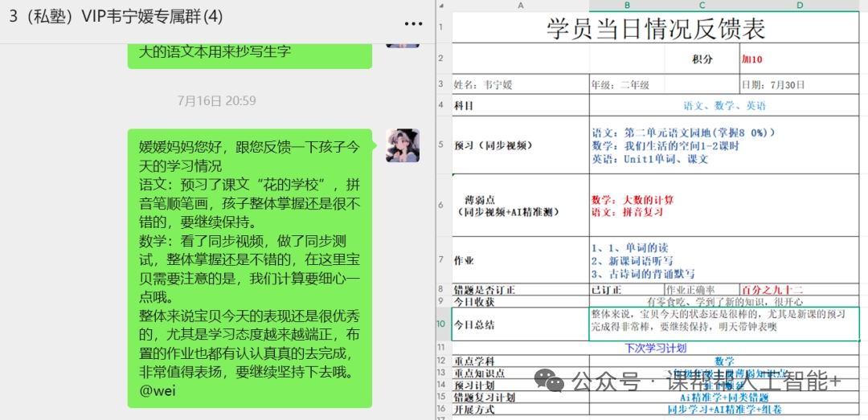Click the @wei mention in the message
This screenshot has width=868, height=420.
157,391
